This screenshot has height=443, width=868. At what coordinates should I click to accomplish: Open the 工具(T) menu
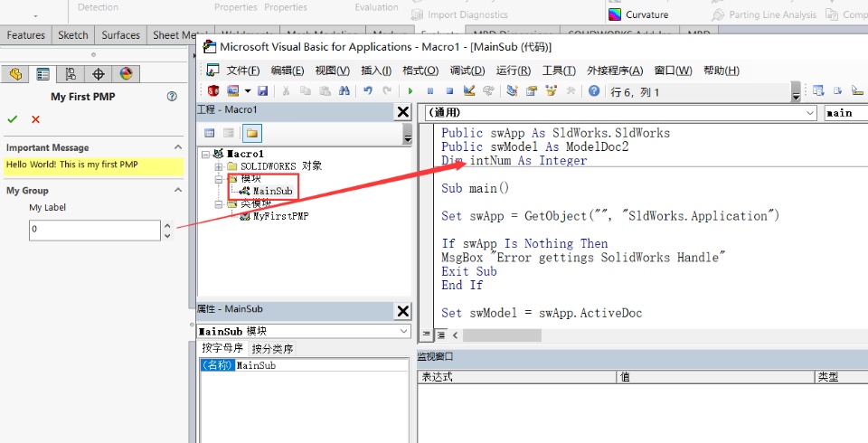[559, 71]
